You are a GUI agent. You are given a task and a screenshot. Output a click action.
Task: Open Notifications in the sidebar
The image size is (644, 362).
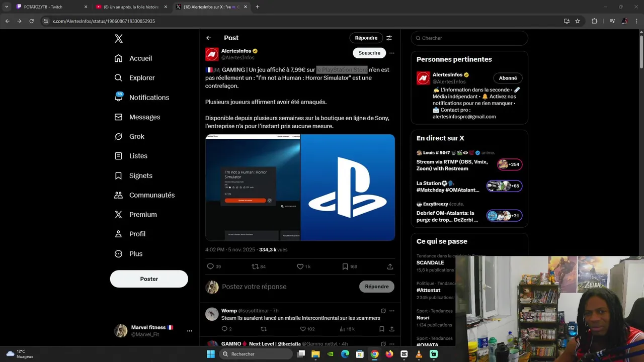(141, 98)
